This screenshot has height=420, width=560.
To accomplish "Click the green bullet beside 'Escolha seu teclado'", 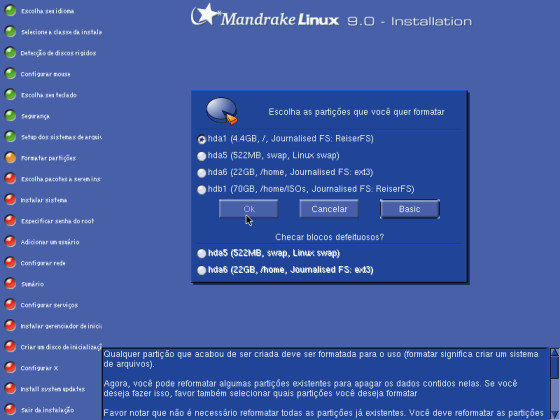I will [x=10, y=95].
